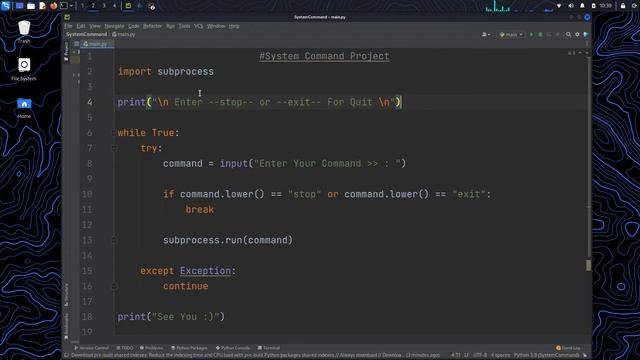The image size is (640, 360).
Task: Open the Edit menu
Action: pyautogui.click(x=81, y=26)
